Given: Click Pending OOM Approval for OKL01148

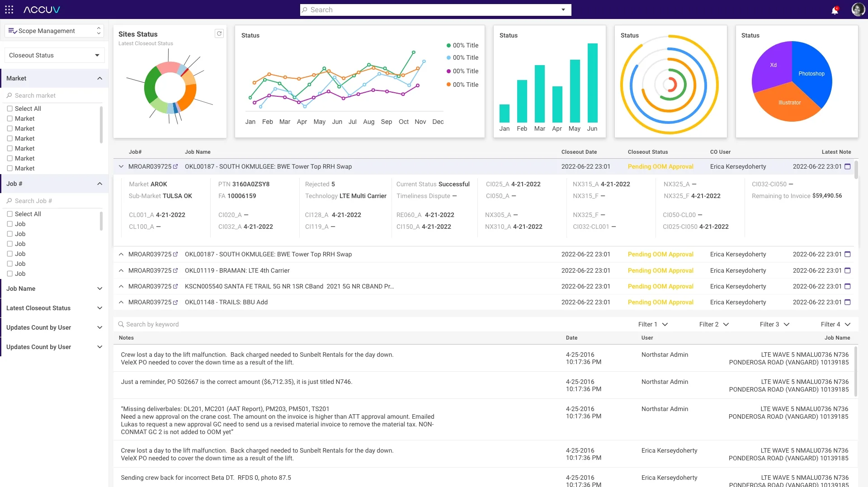Looking at the screenshot, I should pos(660,302).
